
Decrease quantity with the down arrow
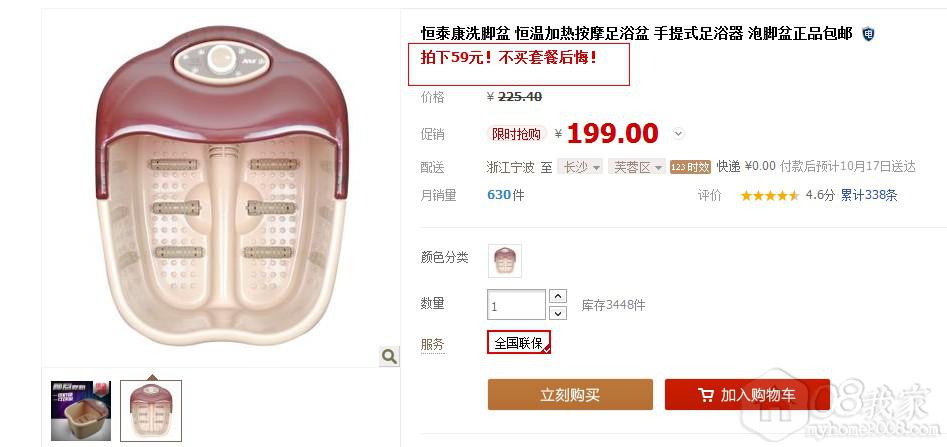pyautogui.click(x=559, y=313)
